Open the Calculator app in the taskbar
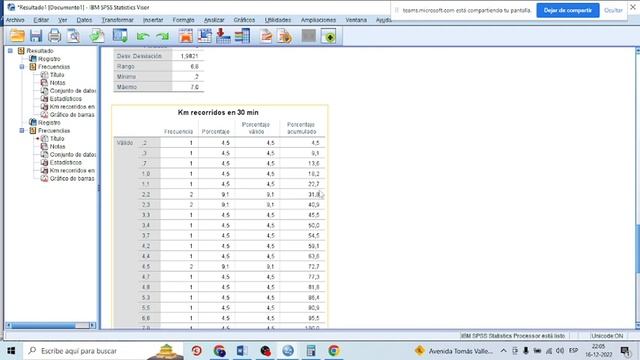Screen dimensions: 640x360 (311, 351)
